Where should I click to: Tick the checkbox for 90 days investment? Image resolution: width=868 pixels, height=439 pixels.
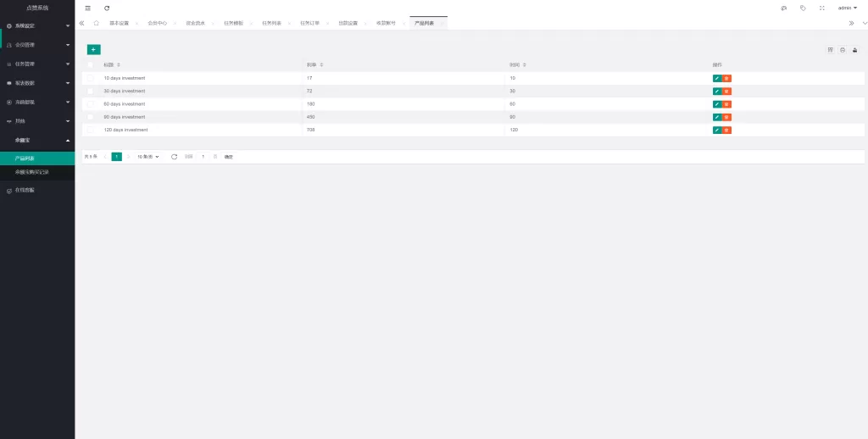91,117
